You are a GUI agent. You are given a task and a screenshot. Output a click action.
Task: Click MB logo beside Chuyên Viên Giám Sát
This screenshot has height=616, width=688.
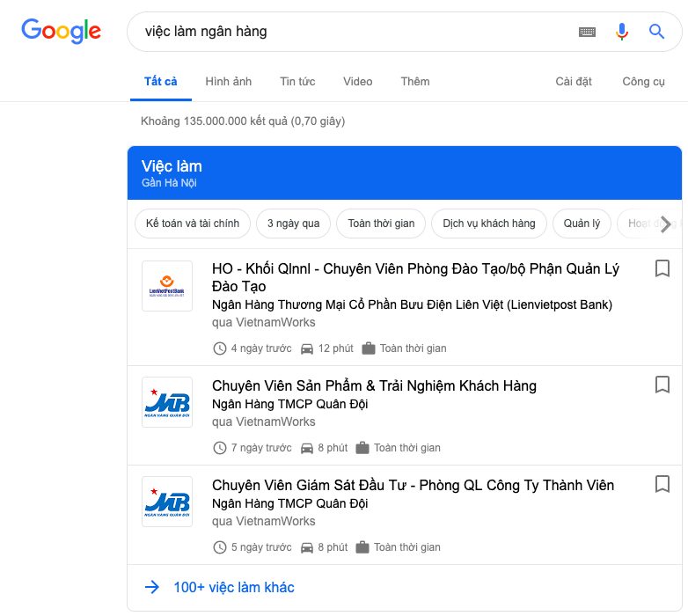tap(167, 502)
